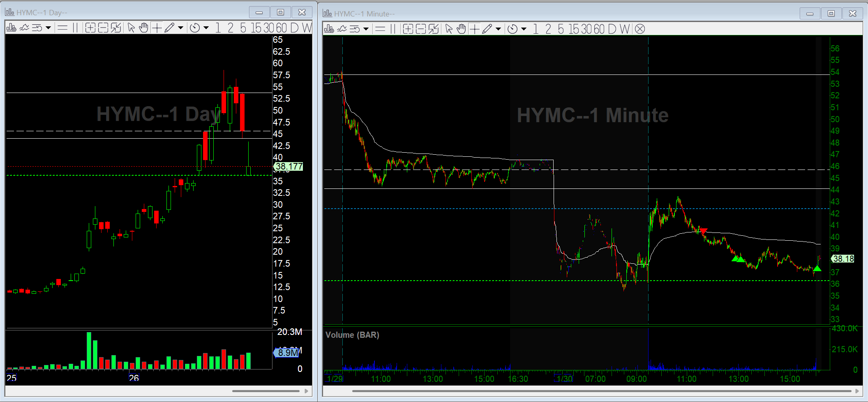Viewport: 868px width, 402px height.
Task: Select the vertical line tool in the Day window
Action: click(x=75, y=28)
